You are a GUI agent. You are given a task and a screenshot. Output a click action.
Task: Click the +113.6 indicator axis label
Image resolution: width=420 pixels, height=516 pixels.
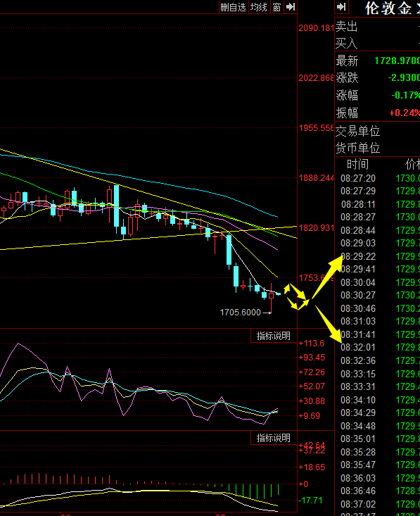tap(312, 344)
